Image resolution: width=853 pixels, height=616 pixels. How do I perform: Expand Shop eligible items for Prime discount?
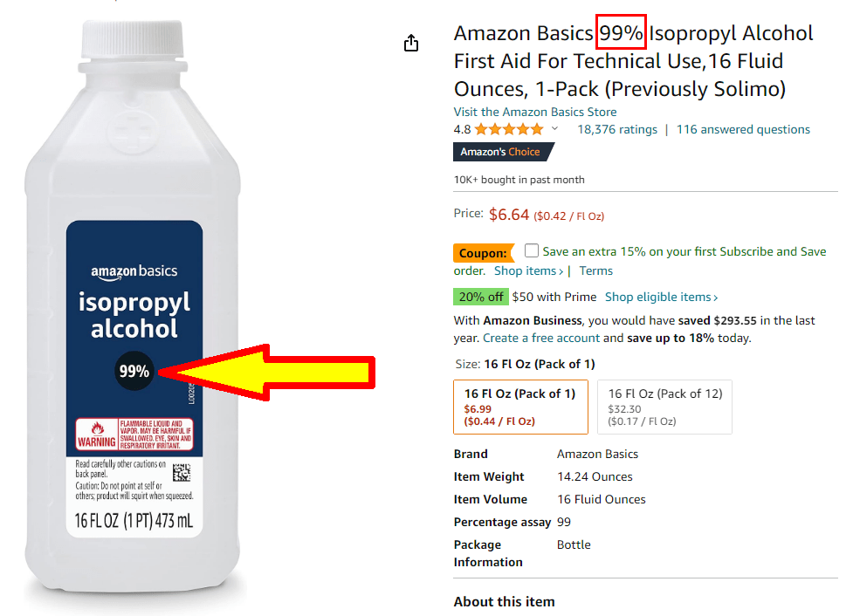coord(662,297)
